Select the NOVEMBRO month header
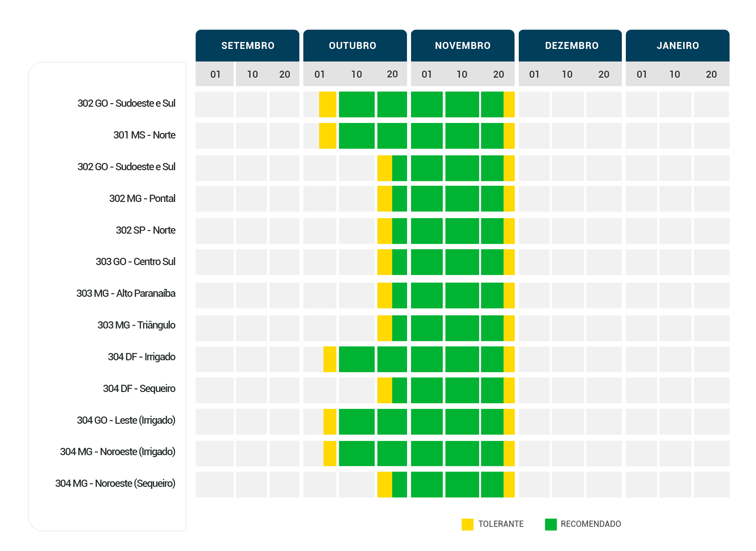756x551 pixels. pyautogui.click(x=463, y=46)
